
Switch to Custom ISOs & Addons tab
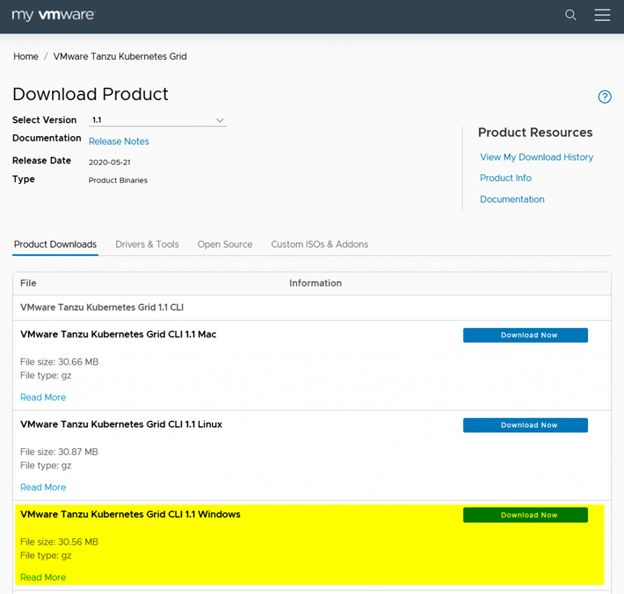coord(320,244)
